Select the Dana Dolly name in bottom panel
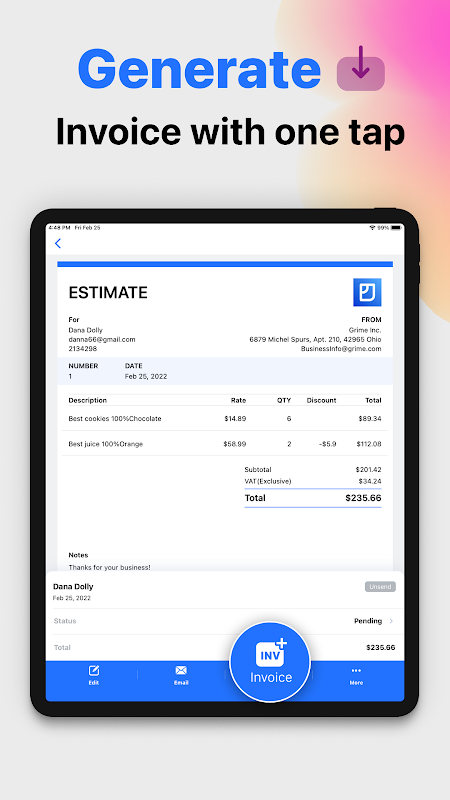 [x=73, y=587]
